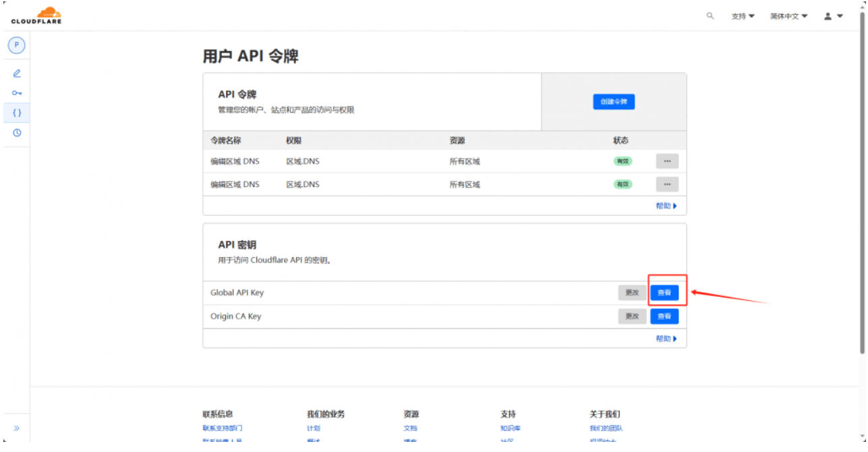Image resolution: width=868 pixels, height=452 pixels.
Task: Click the Origin CA Key label
Action: coord(236,316)
